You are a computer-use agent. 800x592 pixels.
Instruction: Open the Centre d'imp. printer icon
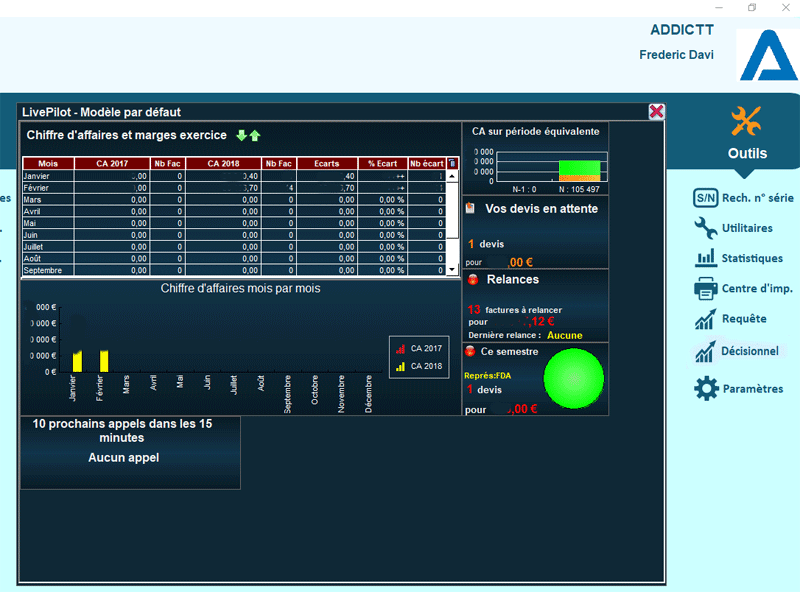(x=705, y=289)
